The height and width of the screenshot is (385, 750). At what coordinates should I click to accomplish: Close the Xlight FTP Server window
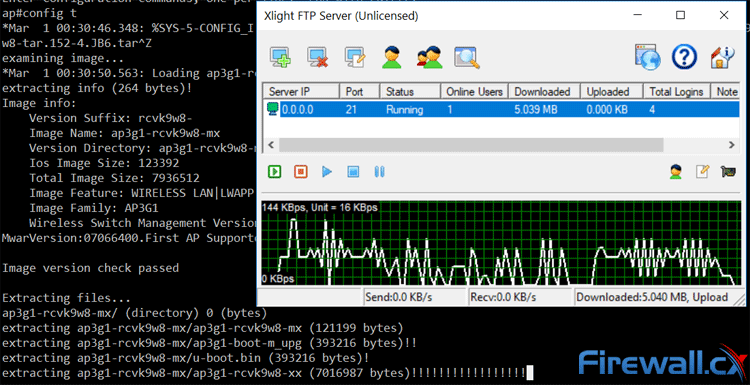click(x=724, y=15)
